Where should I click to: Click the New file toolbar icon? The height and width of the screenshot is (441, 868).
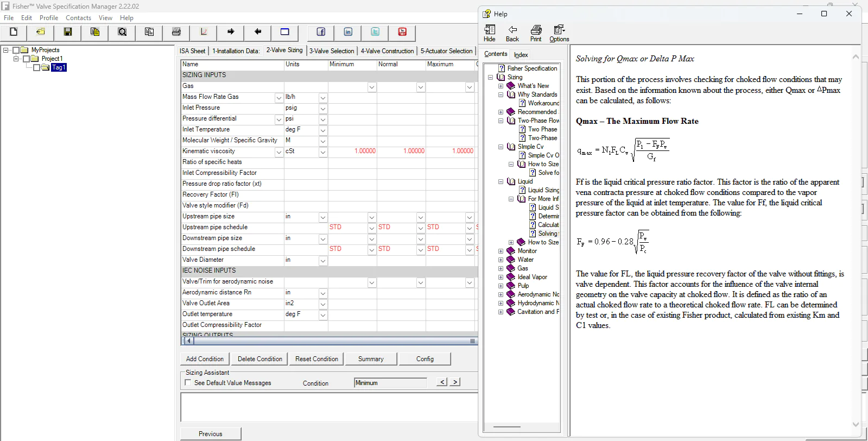tap(14, 32)
